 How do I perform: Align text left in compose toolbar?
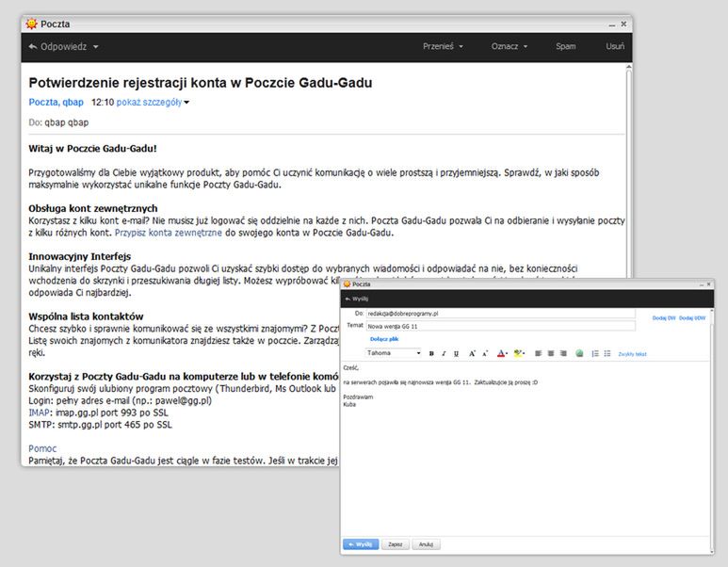pos(538,354)
